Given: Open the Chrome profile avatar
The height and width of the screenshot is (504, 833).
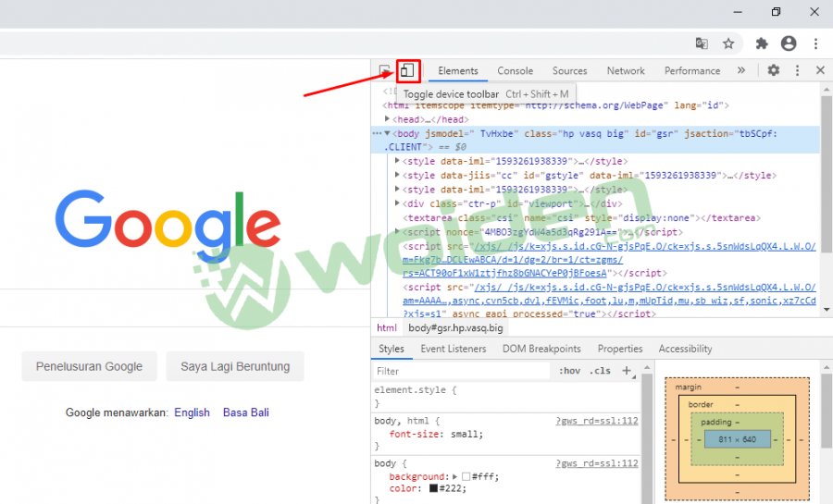Looking at the screenshot, I should pos(789,43).
